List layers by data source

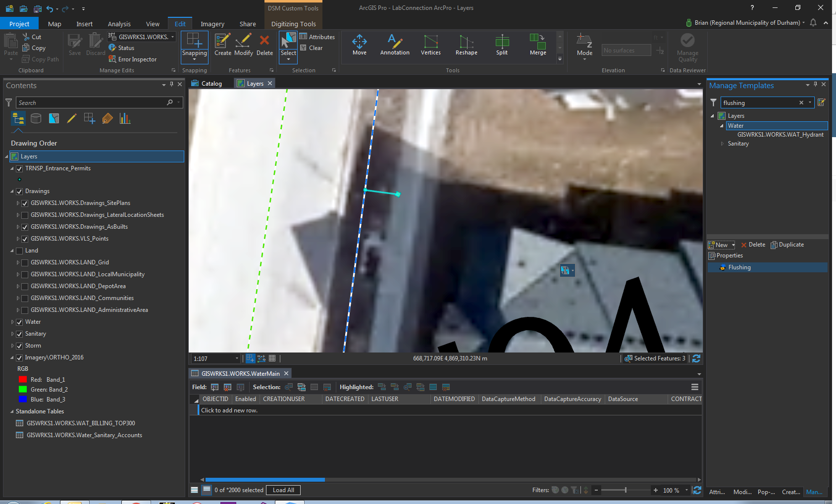pyautogui.click(x=36, y=118)
